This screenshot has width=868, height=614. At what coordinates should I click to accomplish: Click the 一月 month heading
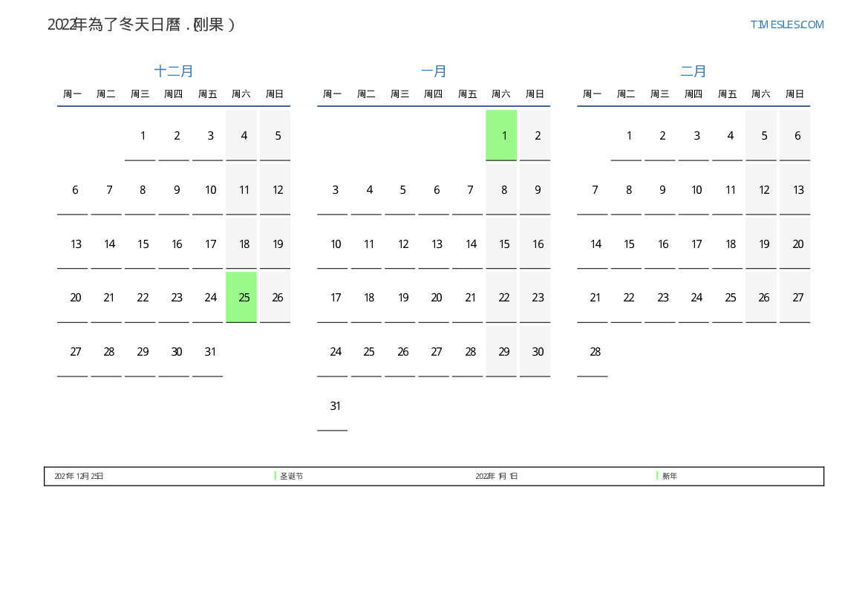pos(434,71)
